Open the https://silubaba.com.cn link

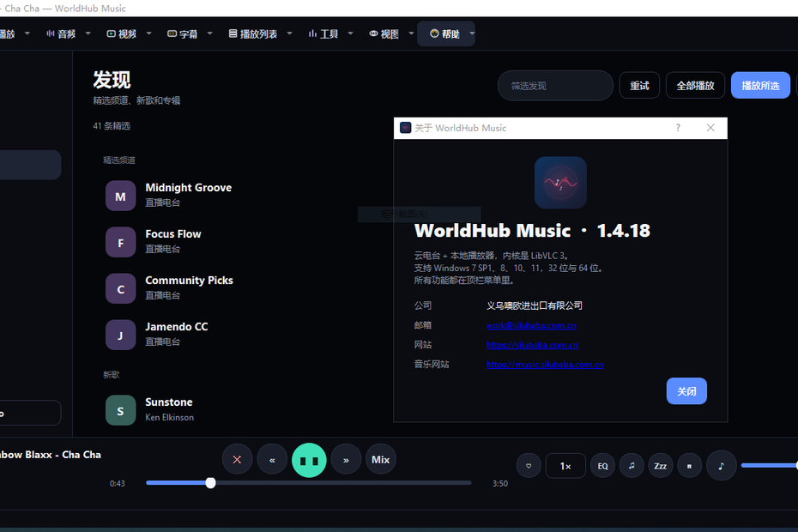pos(532,345)
